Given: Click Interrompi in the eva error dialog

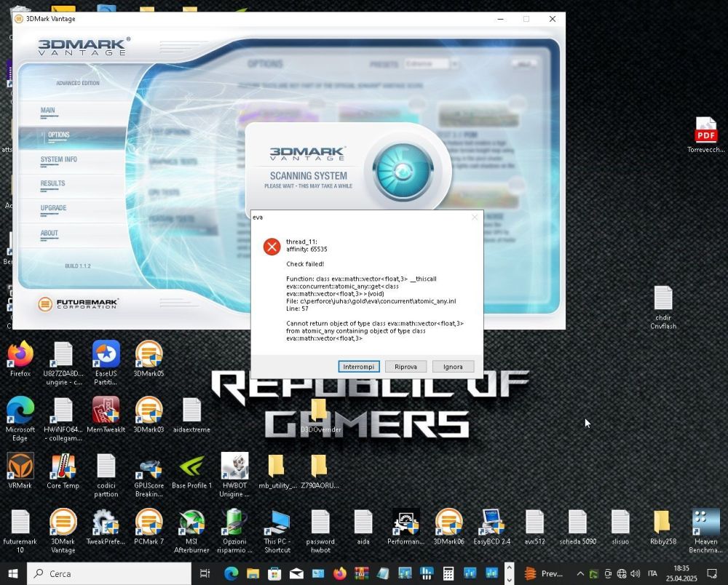Looking at the screenshot, I should tap(359, 367).
